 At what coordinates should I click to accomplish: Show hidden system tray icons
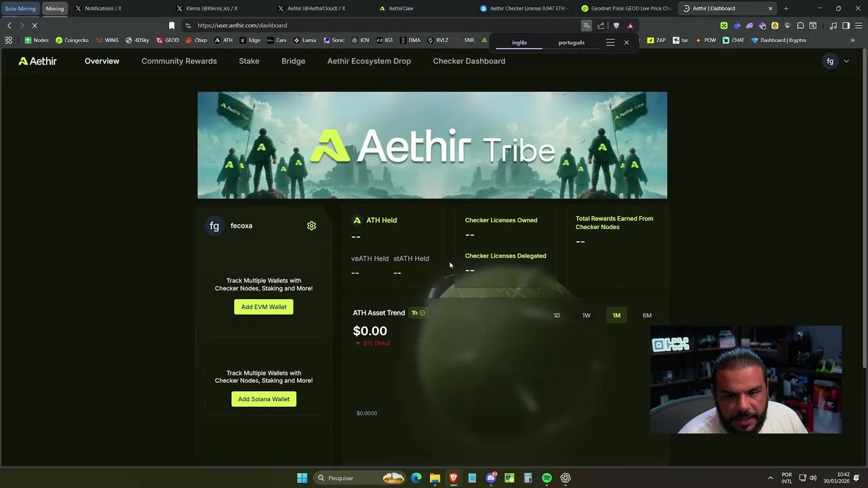[770, 478]
